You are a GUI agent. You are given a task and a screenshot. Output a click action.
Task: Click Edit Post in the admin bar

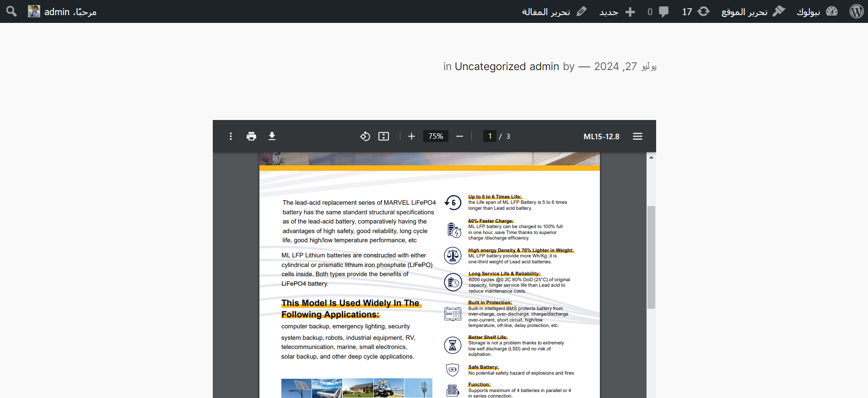click(554, 11)
